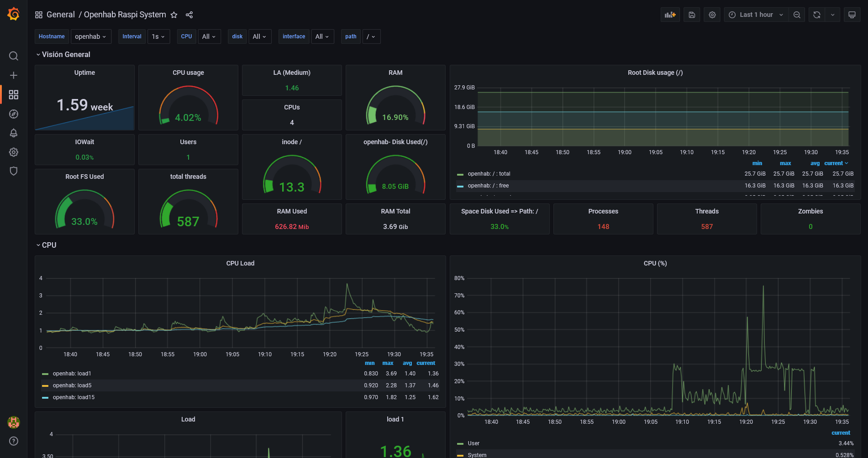Click the General breadcrumb folder link
The width and height of the screenshot is (868, 458).
[x=60, y=15]
